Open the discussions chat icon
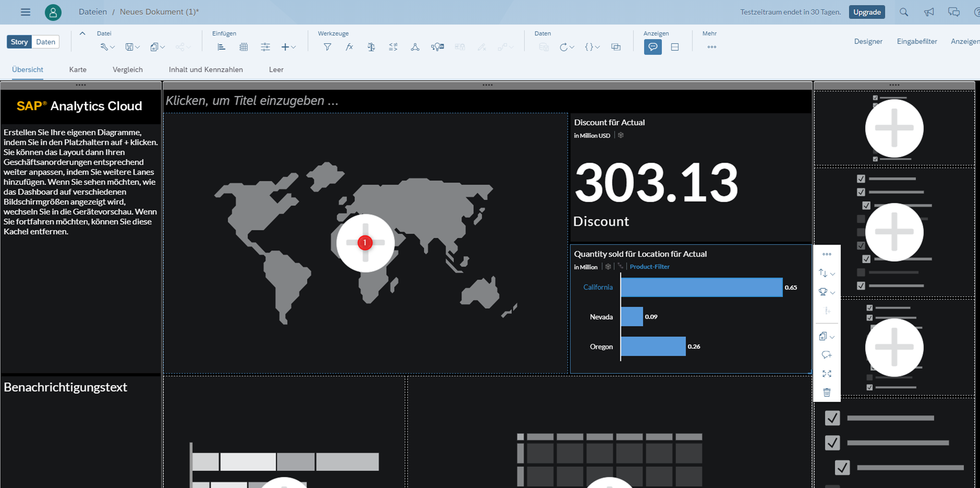This screenshot has width=980, height=488. click(x=954, y=12)
